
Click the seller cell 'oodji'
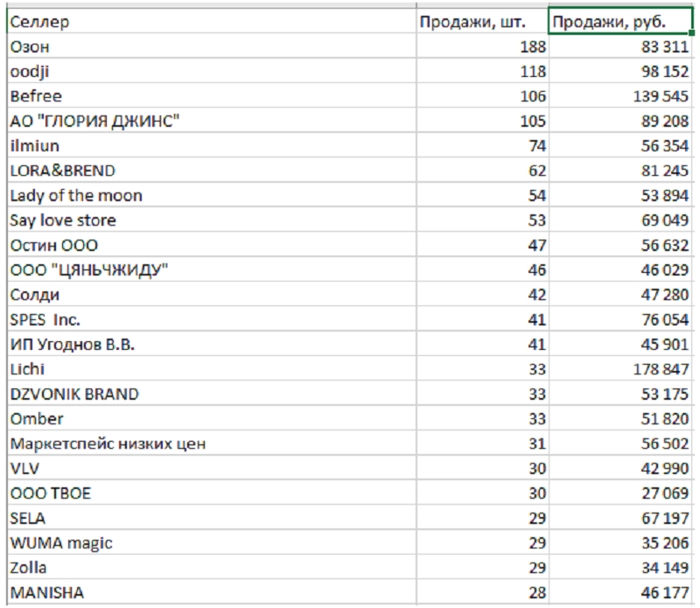[x=212, y=71]
